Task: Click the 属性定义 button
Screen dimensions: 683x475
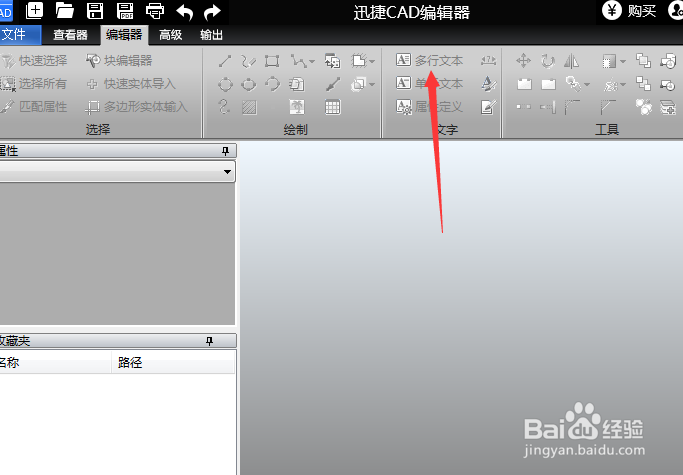Action: tap(429, 106)
